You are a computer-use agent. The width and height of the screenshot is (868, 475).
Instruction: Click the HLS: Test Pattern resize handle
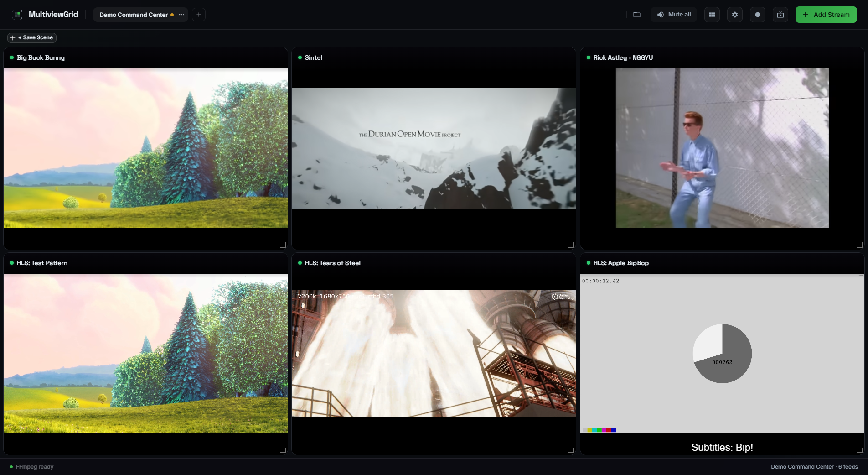click(x=283, y=450)
